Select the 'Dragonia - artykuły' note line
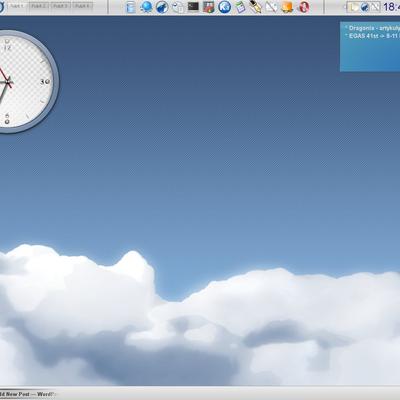Image resolution: width=400 pixels, height=400 pixels. [372, 29]
